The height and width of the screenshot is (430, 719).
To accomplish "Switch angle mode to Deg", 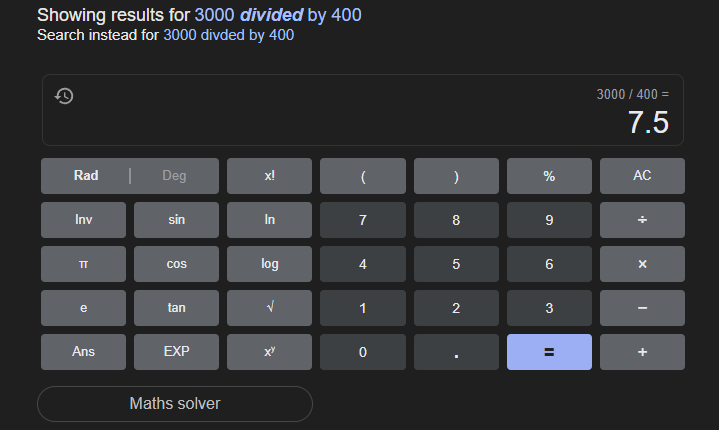I will [x=174, y=176].
